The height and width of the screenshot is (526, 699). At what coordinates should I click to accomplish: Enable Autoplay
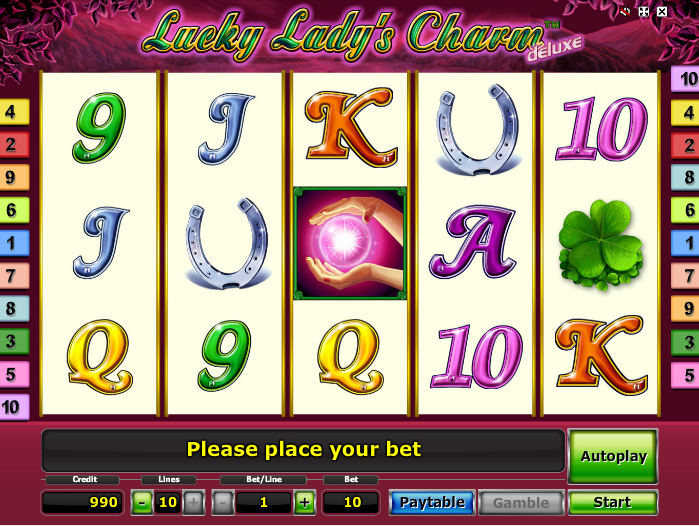613,456
